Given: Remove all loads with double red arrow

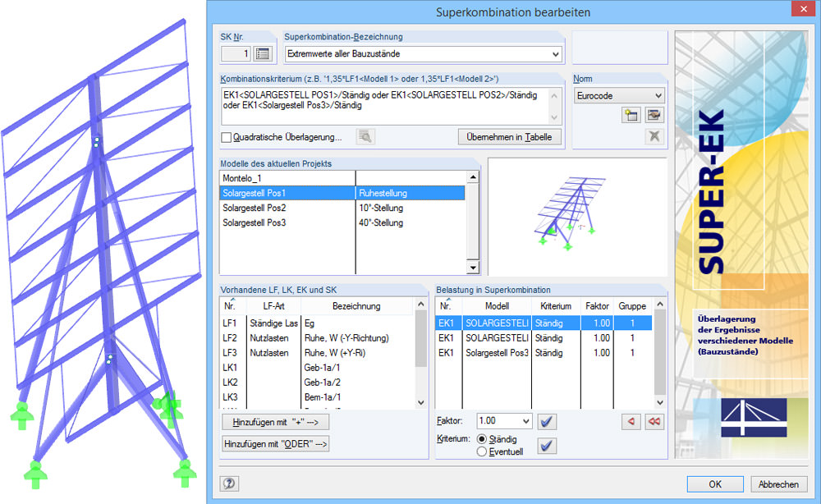Looking at the screenshot, I should pyautogui.click(x=654, y=421).
